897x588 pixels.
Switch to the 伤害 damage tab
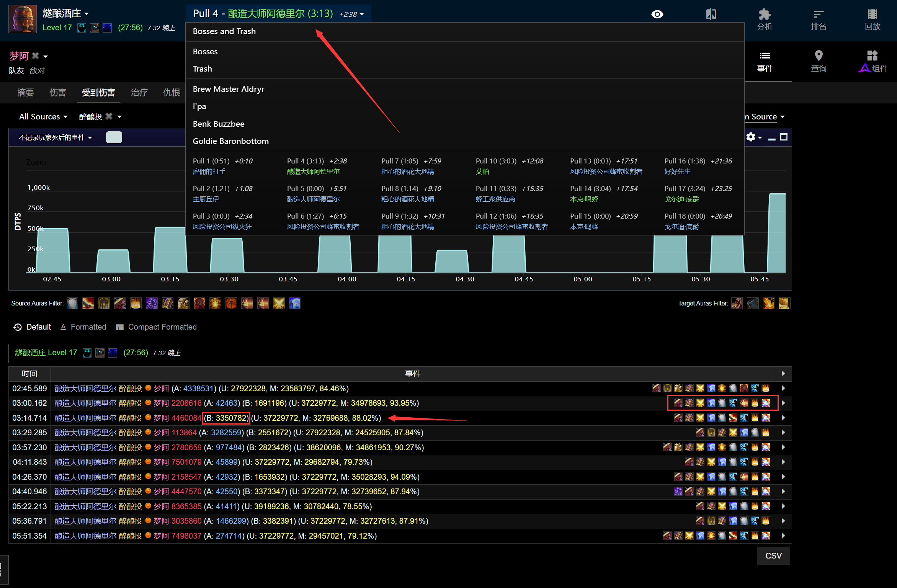coord(58,93)
